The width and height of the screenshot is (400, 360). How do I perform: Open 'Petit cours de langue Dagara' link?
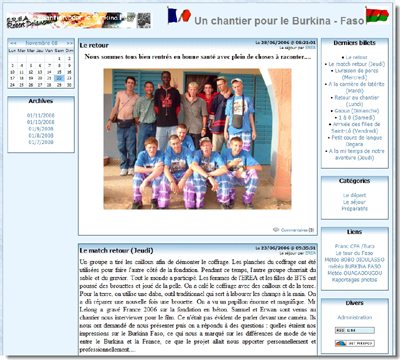pos(356,141)
